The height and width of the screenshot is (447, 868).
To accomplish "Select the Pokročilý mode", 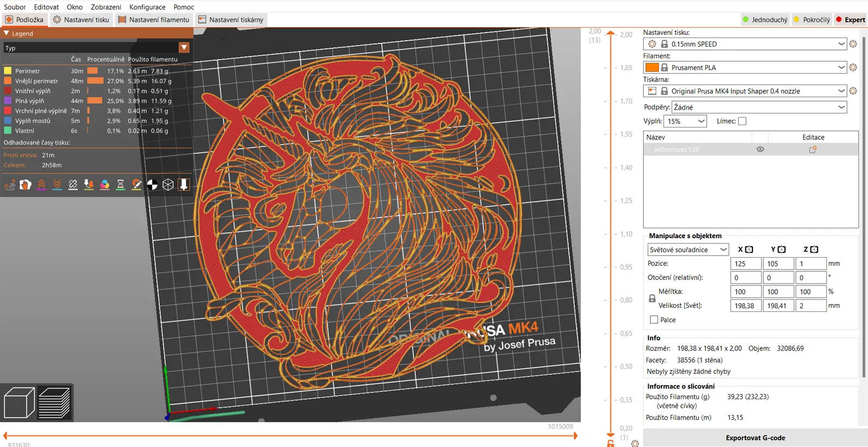I will 812,20.
